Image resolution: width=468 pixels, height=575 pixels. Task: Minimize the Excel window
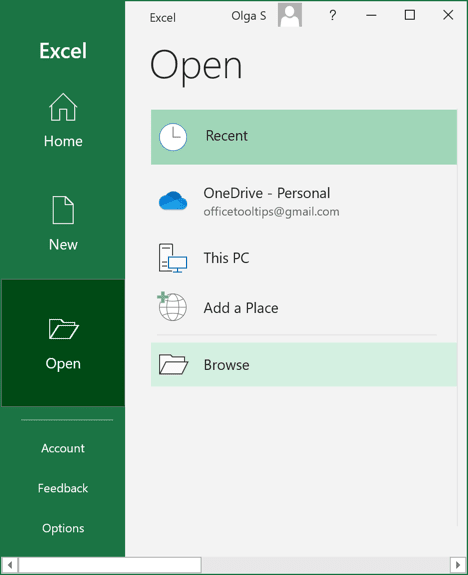point(371,15)
